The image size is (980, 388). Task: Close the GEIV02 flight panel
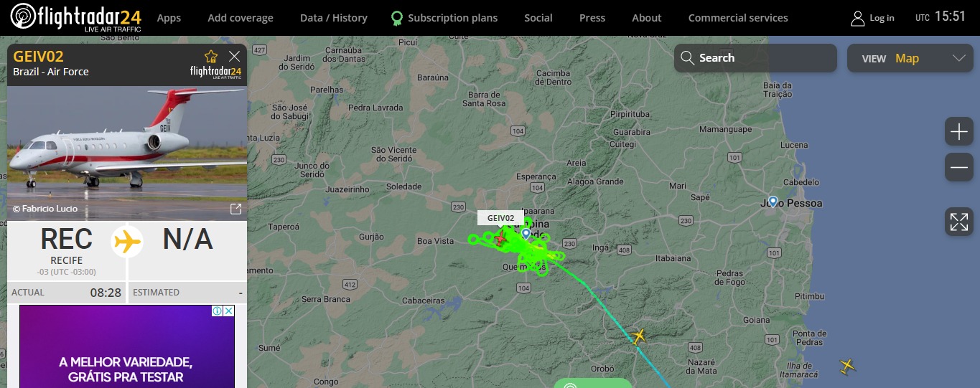(x=234, y=56)
